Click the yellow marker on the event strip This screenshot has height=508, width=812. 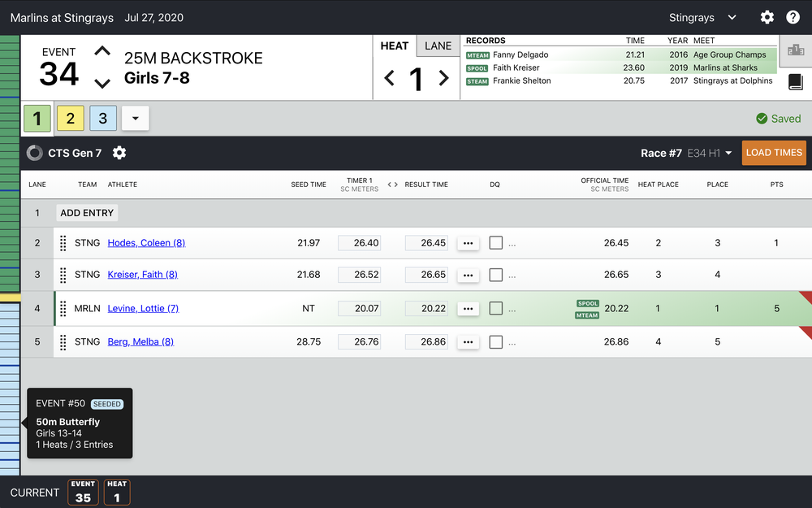10,298
